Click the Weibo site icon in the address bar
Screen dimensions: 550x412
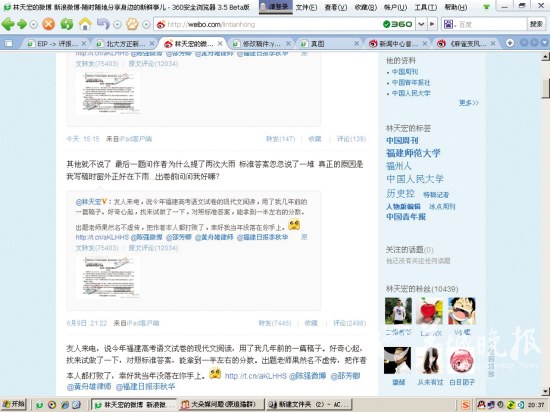tap(161, 25)
